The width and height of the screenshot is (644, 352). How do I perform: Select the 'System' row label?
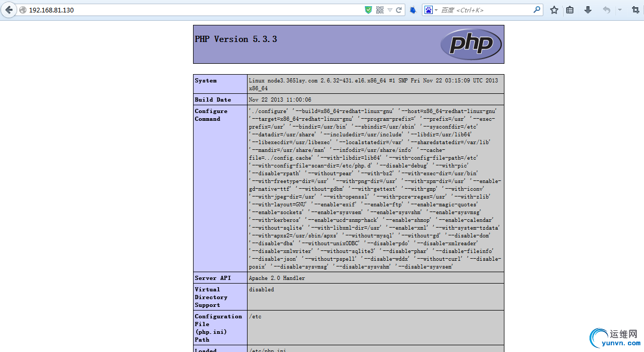206,80
